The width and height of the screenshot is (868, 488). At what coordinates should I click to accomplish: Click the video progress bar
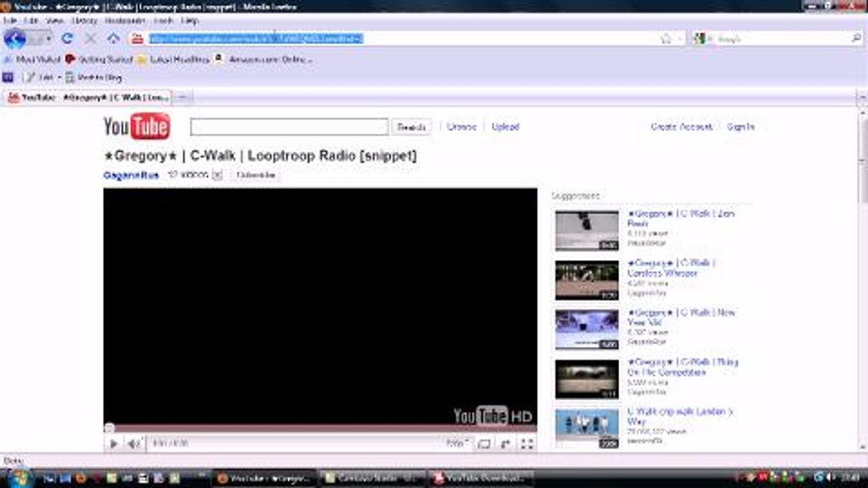pos(320,428)
